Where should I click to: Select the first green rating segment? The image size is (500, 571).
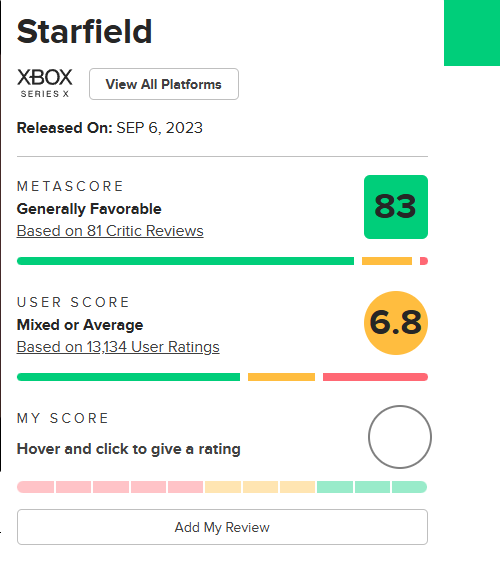(x=335, y=487)
